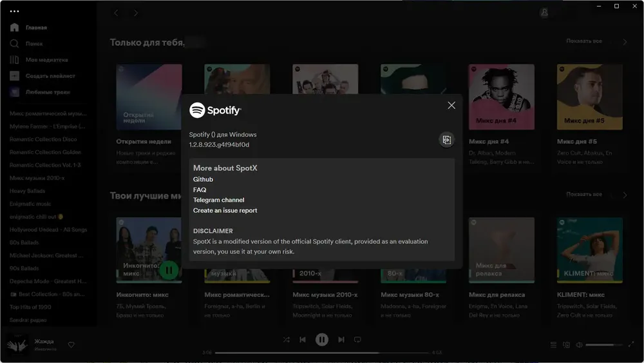This screenshot has width=644, height=363.
Task: Click the plus create playlist icon
Action: 14,76
